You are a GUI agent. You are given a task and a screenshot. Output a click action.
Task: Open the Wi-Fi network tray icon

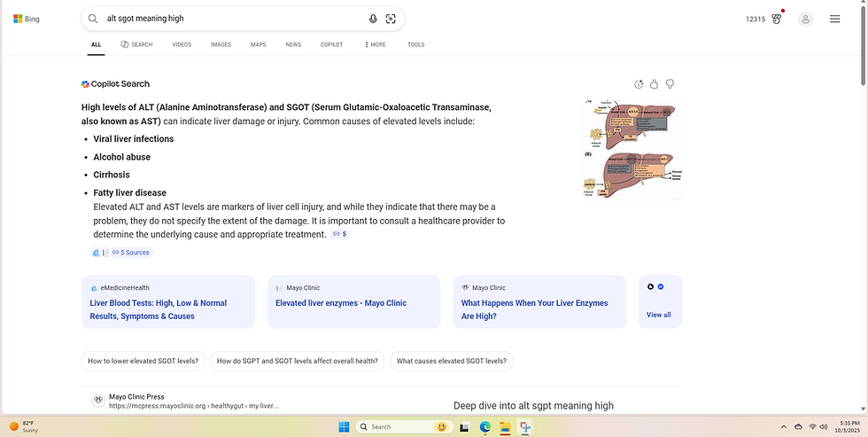tap(813, 426)
